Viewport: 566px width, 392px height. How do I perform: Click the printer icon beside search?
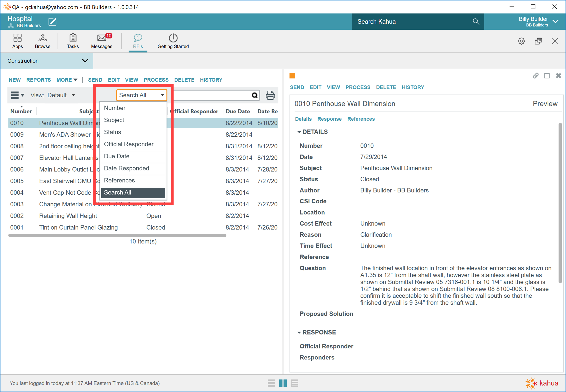[270, 95]
